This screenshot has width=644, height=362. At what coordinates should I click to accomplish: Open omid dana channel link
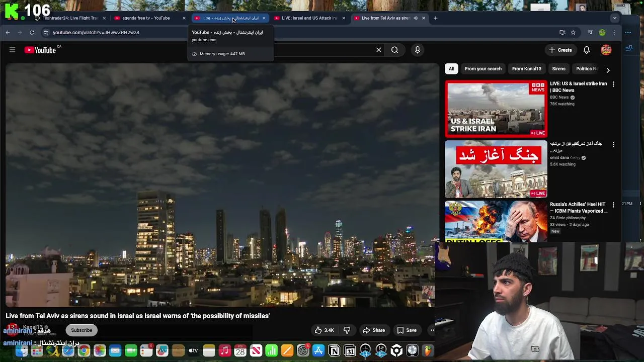click(x=567, y=157)
